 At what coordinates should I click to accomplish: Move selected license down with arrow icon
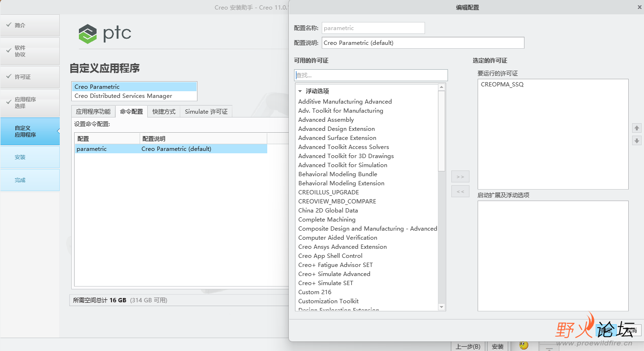[636, 140]
